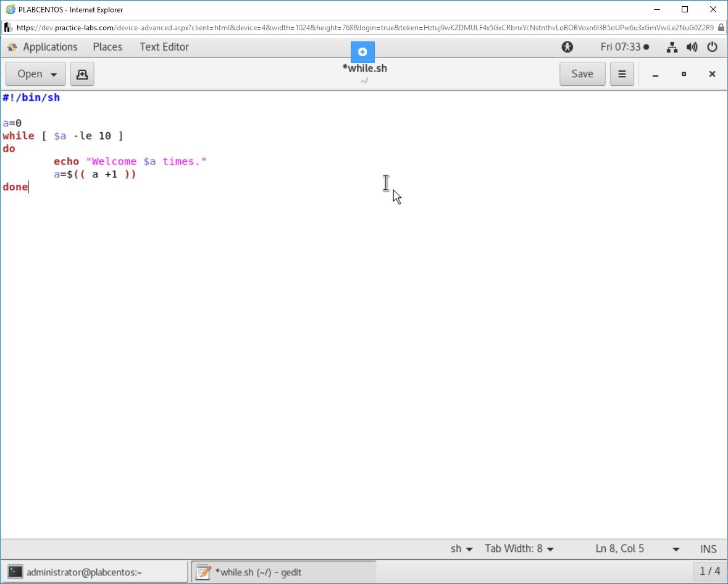The image size is (728, 584).
Task: Click the Save button
Action: point(582,74)
